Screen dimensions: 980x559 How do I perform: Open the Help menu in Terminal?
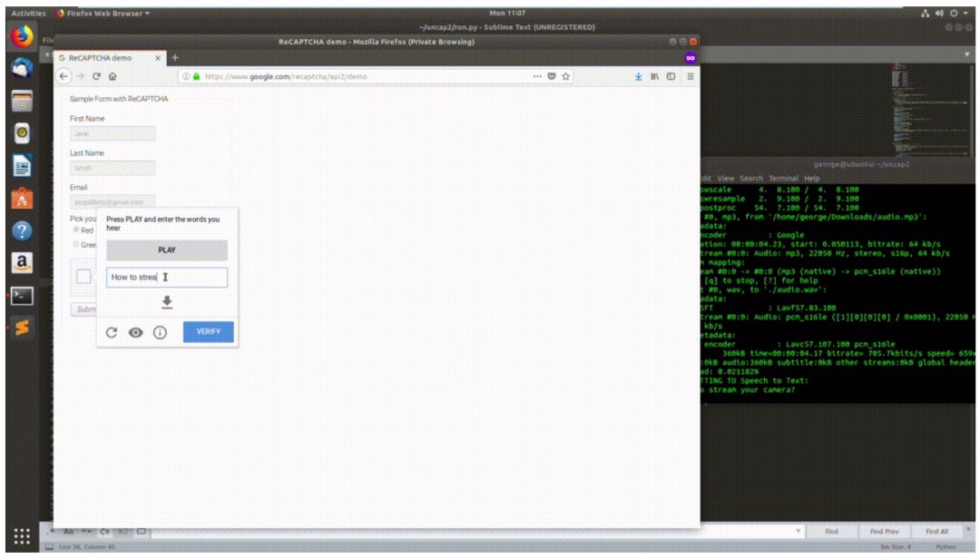pos(811,178)
